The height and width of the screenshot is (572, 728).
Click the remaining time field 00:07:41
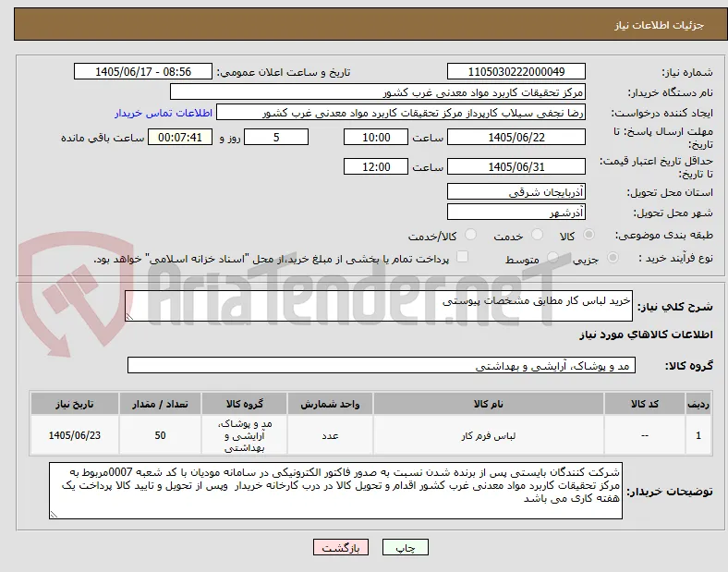pyautogui.click(x=180, y=137)
